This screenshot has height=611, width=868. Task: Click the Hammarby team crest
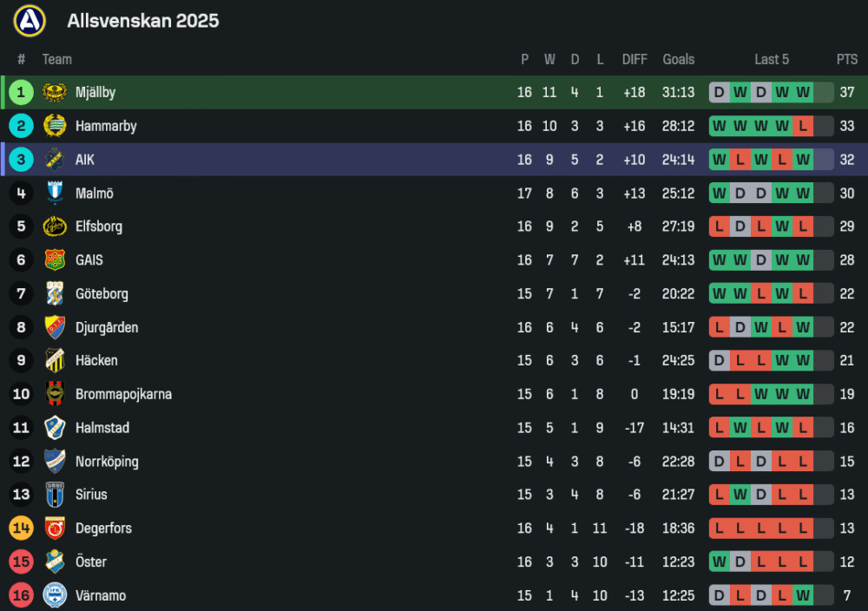click(x=55, y=126)
